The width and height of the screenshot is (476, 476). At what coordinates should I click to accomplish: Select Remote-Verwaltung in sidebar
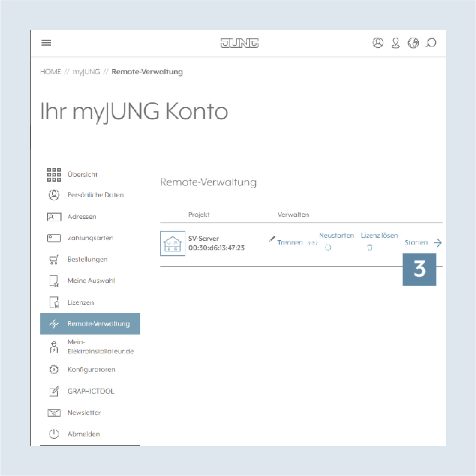pyautogui.click(x=90, y=324)
